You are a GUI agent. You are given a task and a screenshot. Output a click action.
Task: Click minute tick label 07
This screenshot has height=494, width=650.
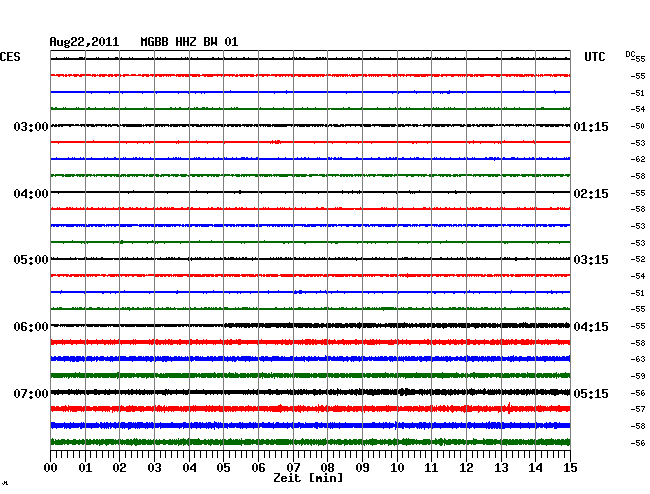pyautogui.click(x=293, y=468)
